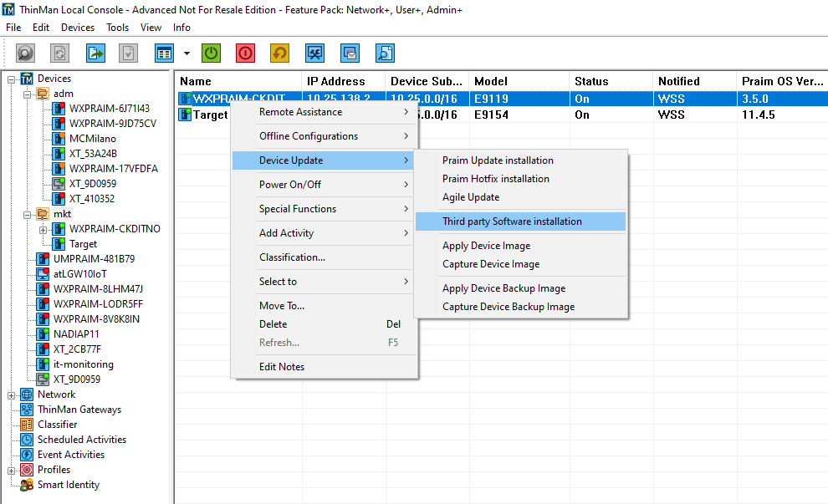Screen dimensions: 828x504
Task: Open Smart Identity in the tree
Action: 68,485
